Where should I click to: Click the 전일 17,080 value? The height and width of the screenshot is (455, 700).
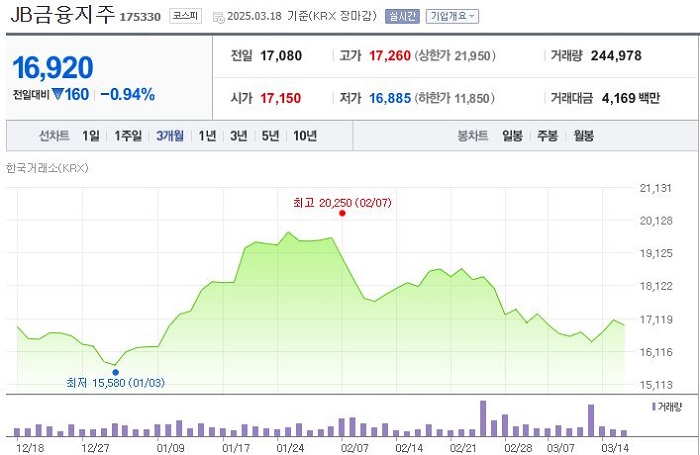tap(281, 56)
